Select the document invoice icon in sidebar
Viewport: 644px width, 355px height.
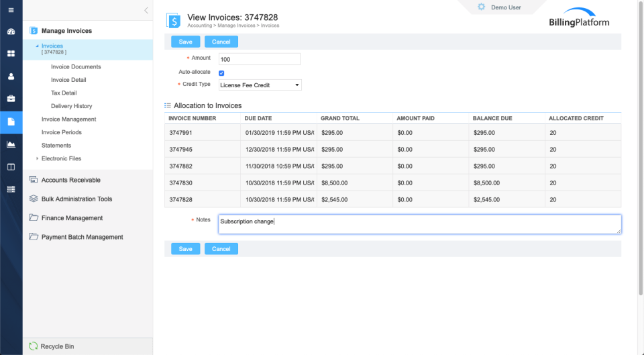pyautogui.click(x=11, y=121)
